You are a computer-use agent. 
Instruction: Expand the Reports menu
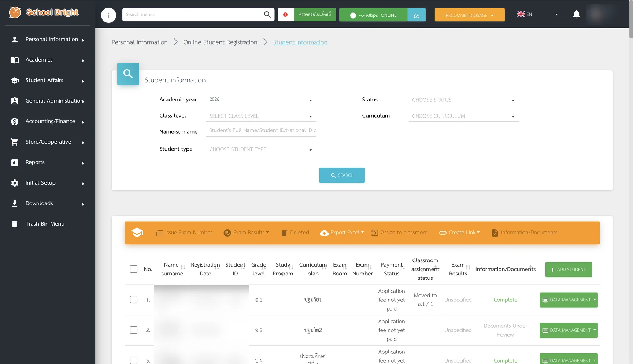coord(48,163)
